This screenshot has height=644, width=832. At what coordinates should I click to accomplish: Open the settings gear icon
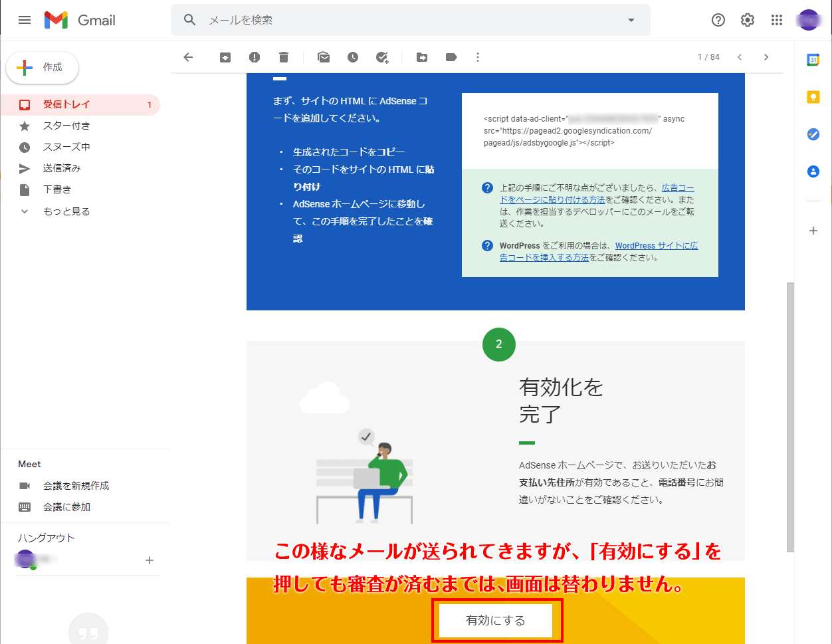pyautogui.click(x=748, y=20)
